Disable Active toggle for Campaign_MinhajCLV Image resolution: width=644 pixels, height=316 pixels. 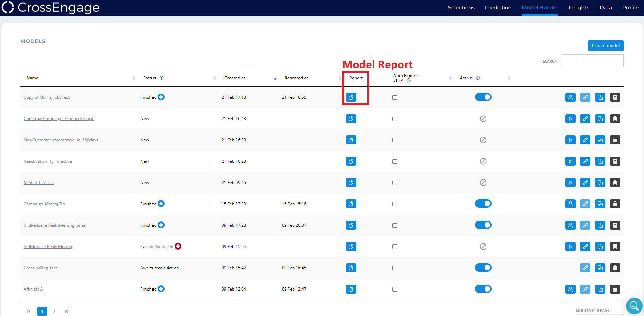click(483, 204)
